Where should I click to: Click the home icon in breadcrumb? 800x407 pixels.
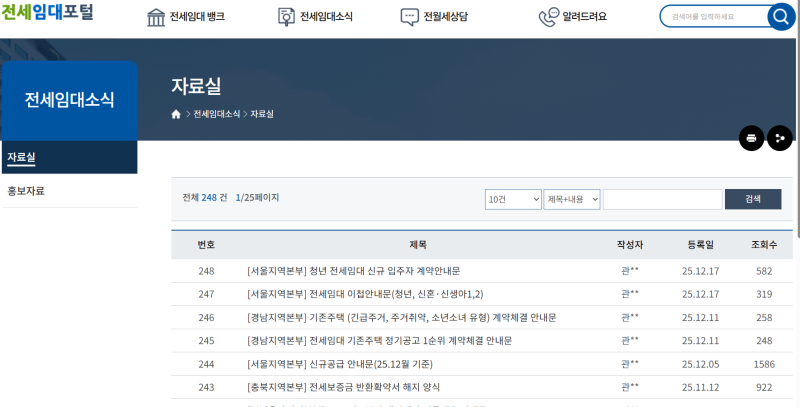point(176,114)
